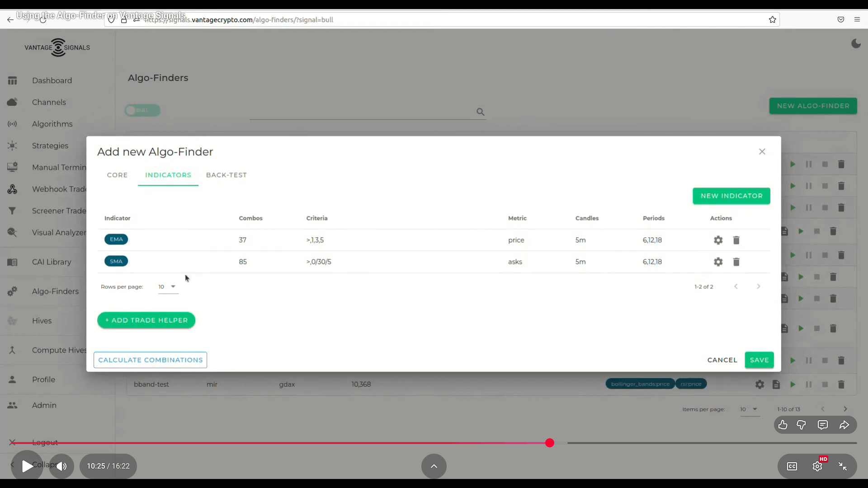Bookmark page with star icon
This screenshot has width=868, height=488.
coord(772,19)
